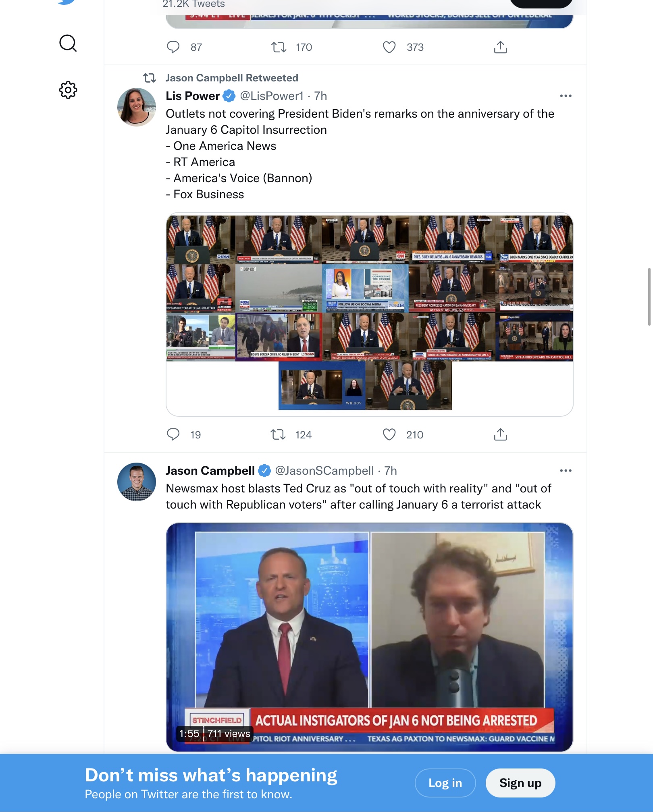
Task: Click the Sign up button
Action: coord(520,783)
